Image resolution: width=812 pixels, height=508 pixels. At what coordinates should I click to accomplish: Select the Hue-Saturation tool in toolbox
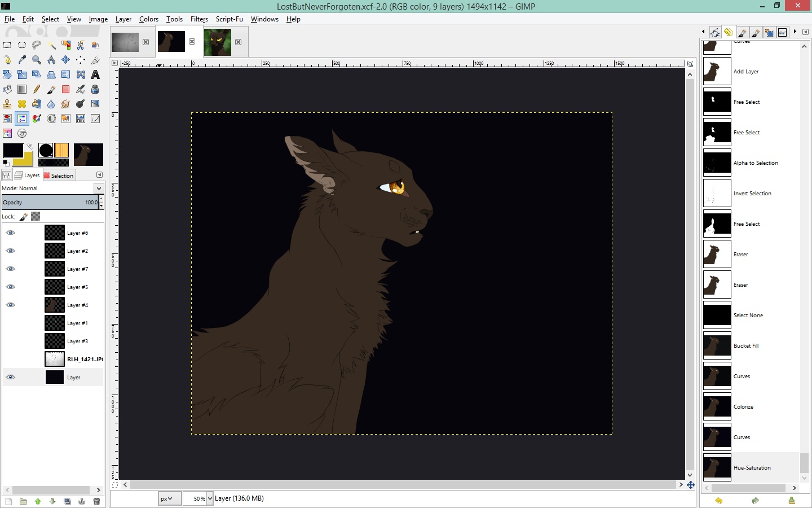click(22, 119)
